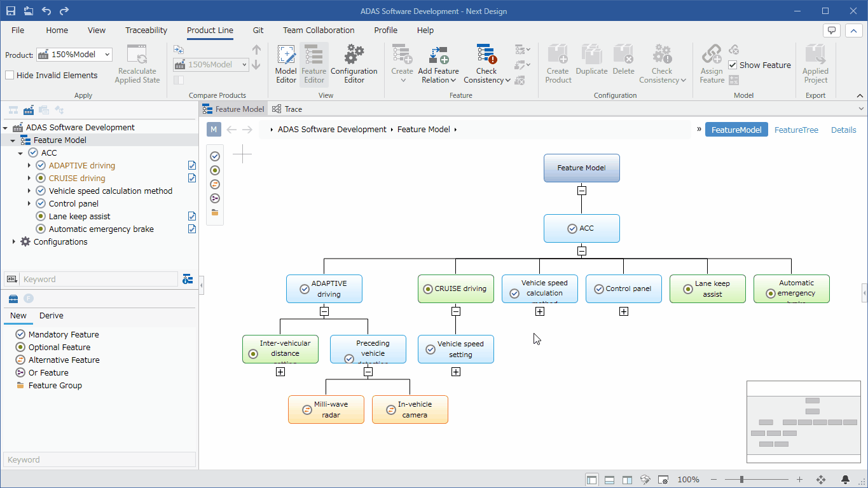Click Recalculate Applied State
The height and width of the screenshot is (488, 868).
pos(137,64)
